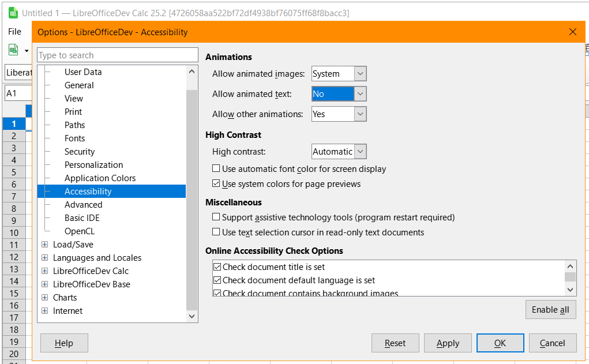Click the Apply button
This screenshot has height=364, width=589.
[x=448, y=343]
